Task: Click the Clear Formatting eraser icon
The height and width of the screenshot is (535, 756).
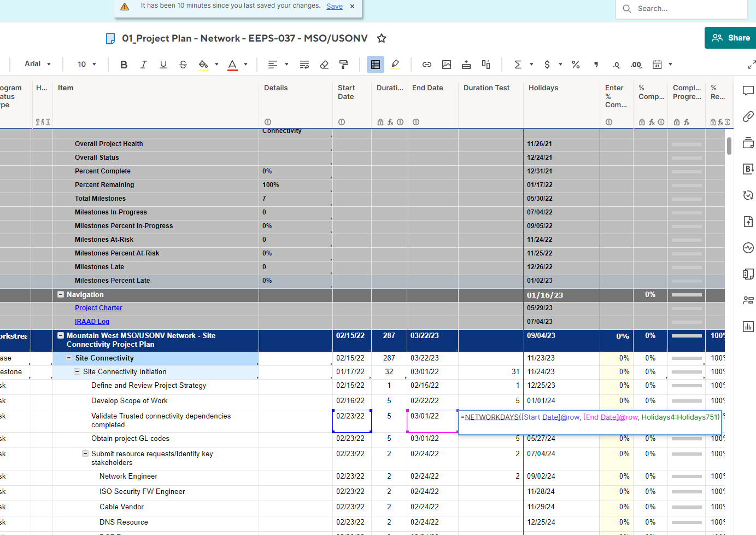Action: (x=324, y=65)
